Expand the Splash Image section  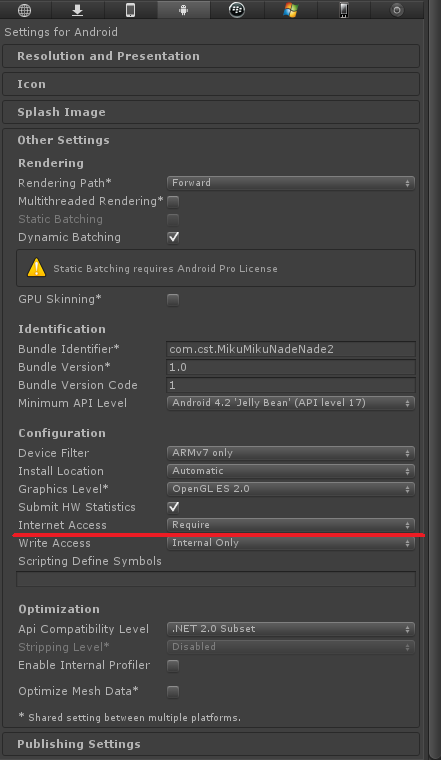[211, 112]
